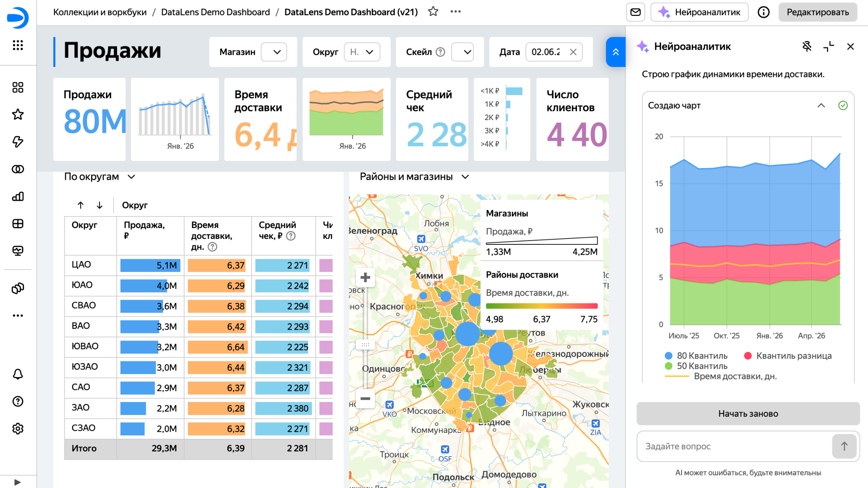
Task: Click DataLens Demo Dashboard (v21) breadcrumb
Action: 351,12
